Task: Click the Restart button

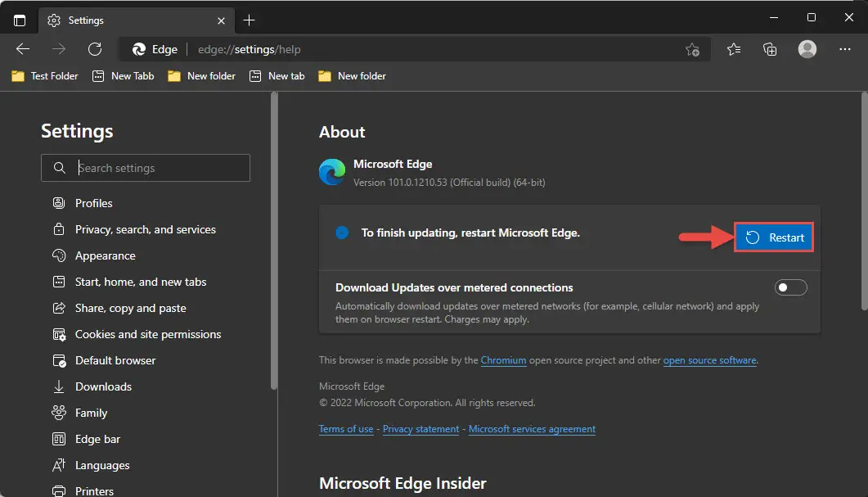Action: coord(774,237)
